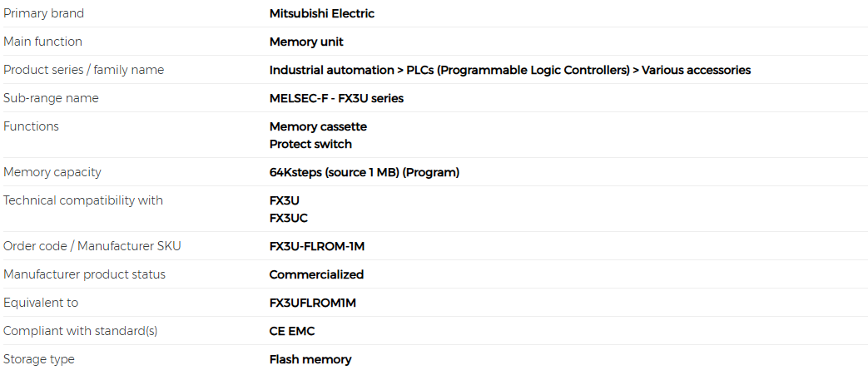Viewport: 868px width, 375px height.
Task: Click the FX3U-FLROM-1M order code
Action: [317, 246]
